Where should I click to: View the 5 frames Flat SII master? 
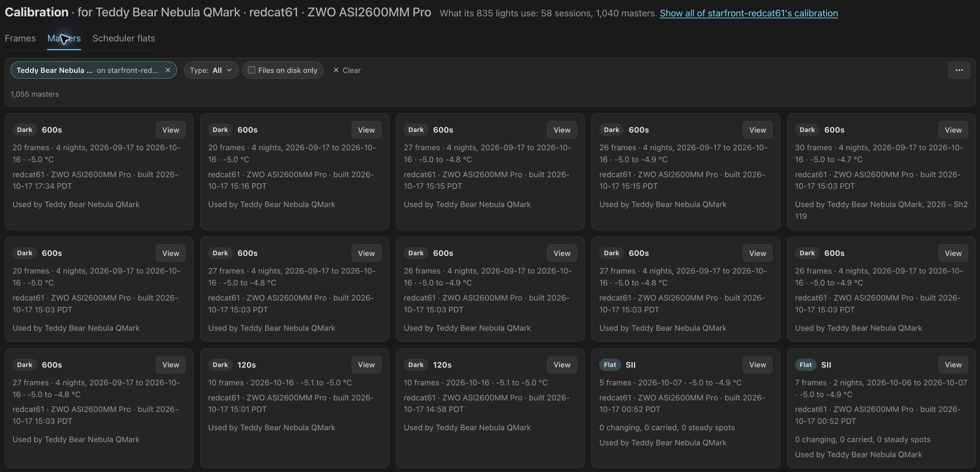point(757,364)
